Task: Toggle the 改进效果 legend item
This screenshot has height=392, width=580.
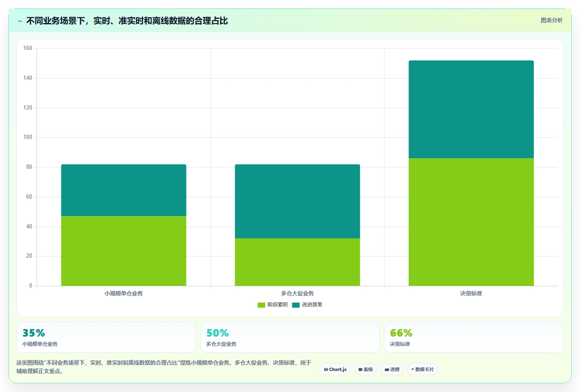Action: pyautogui.click(x=307, y=305)
